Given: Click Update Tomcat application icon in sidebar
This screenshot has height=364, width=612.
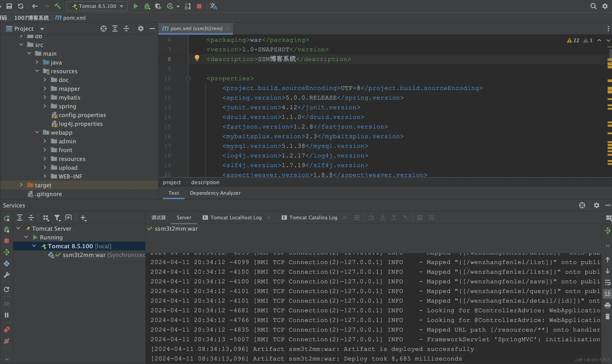Looking at the screenshot, I should point(7,252).
